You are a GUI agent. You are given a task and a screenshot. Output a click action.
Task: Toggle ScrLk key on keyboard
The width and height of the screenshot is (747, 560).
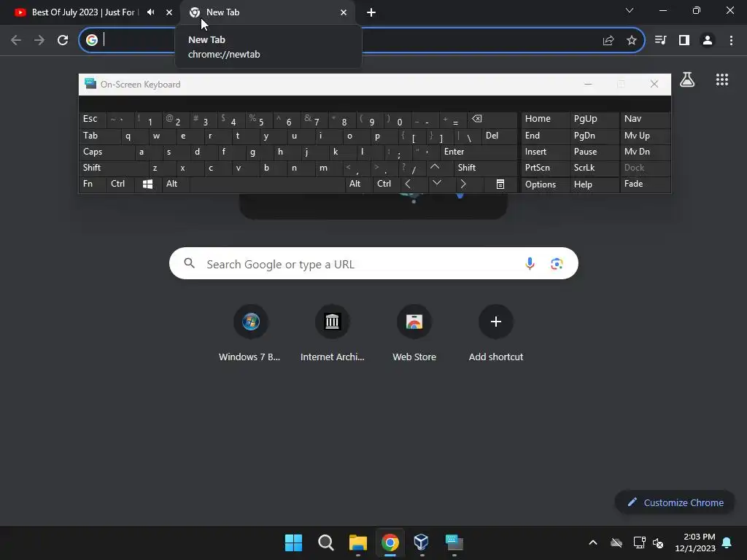[x=594, y=168]
